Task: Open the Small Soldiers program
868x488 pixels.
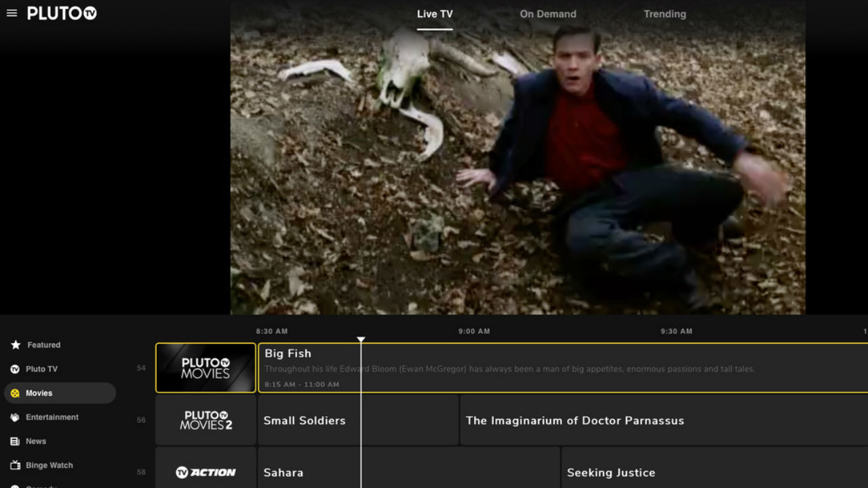Action: tap(357, 420)
